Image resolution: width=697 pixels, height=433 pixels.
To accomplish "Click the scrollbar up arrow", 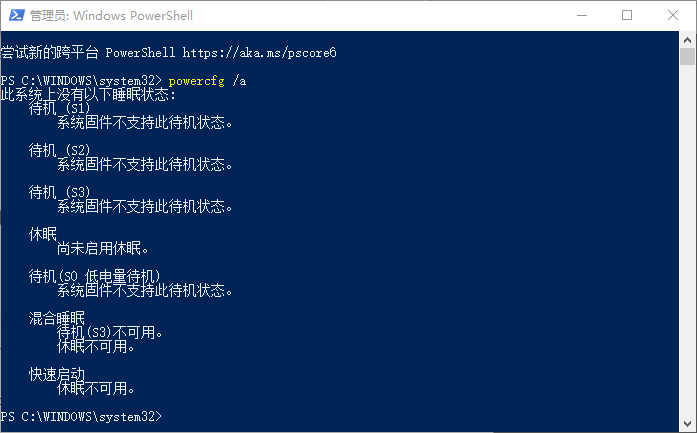I will 688,40.
